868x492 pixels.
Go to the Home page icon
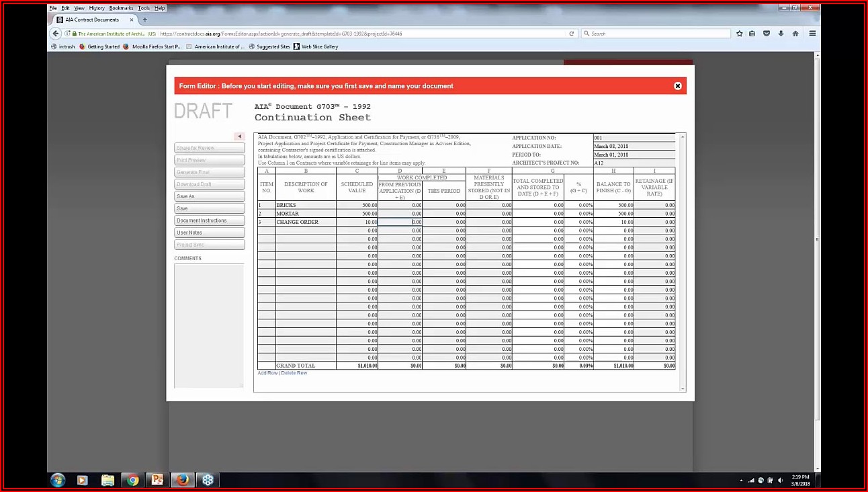point(795,34)
